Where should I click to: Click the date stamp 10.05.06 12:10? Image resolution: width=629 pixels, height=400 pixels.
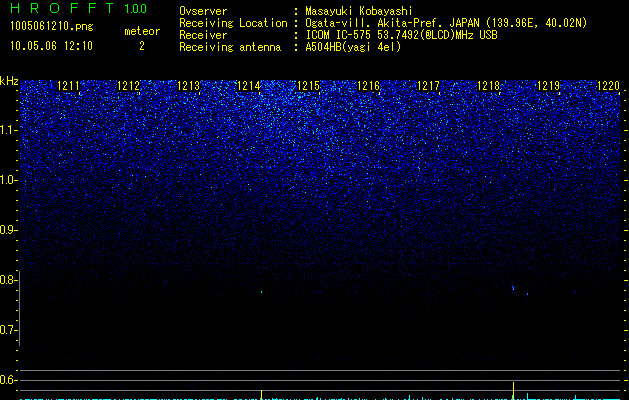(x=51, y=46)
